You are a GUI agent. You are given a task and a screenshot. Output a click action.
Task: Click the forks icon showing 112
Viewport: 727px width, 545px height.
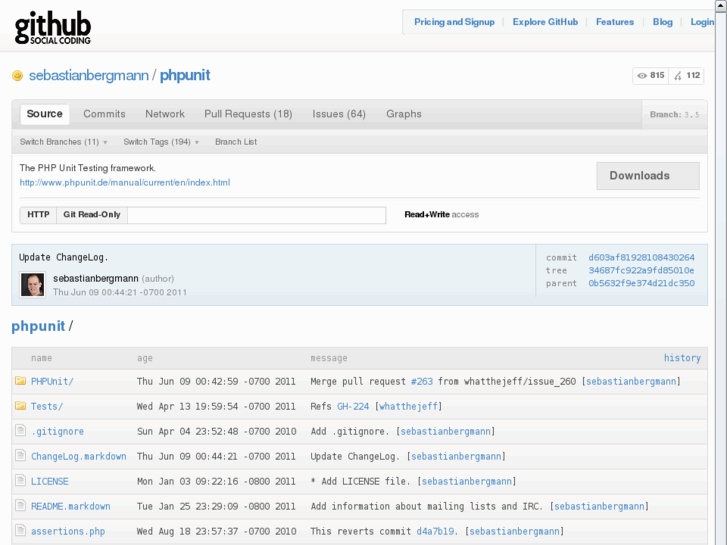pos(679,76)
